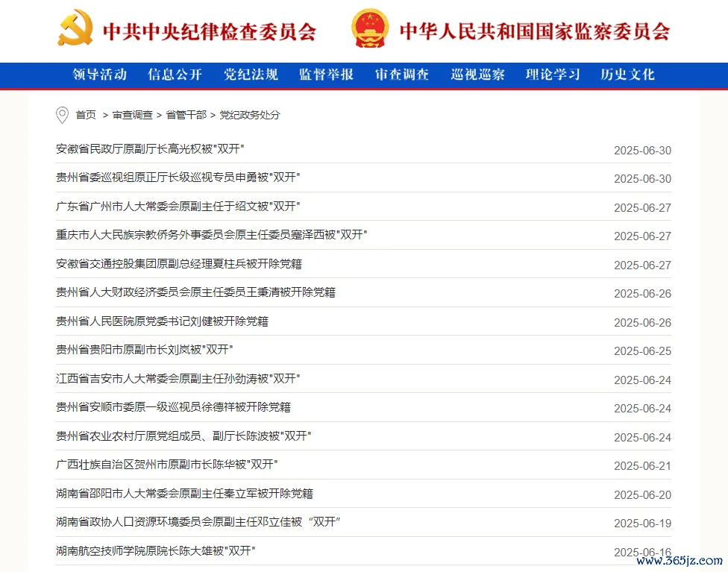Image resolution: width=728 pixels, height=572 pixels.
Task: Click date 2025-06-25 beside 刘岚 article
Action: (x=642, y=351)
